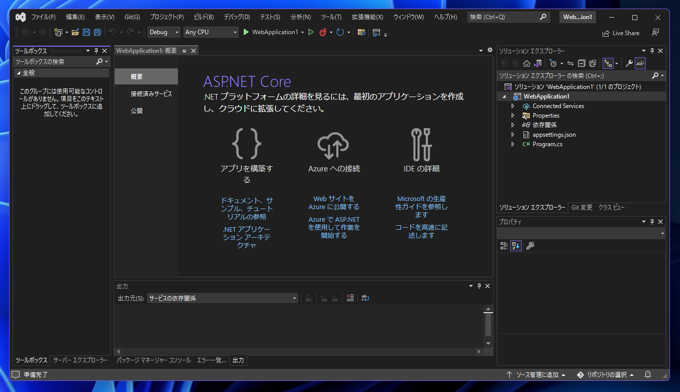Click Live Share in the toolbar
Image resolution: width=680 pixels, height=392 pixels.
pos(621,33)
